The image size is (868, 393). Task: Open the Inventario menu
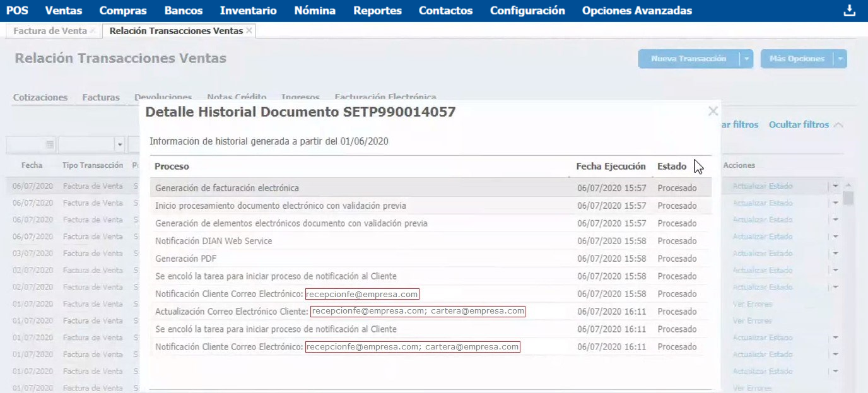(248, 11)
